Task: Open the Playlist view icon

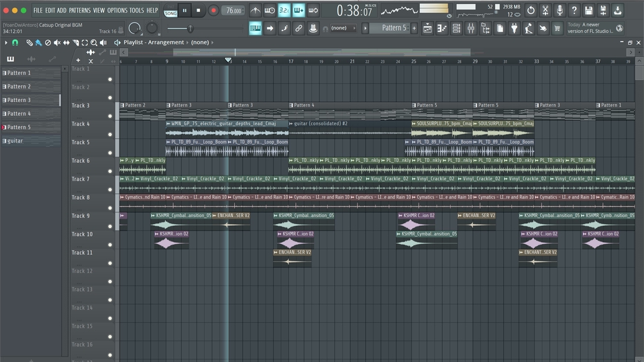Action: click(427, 28)
